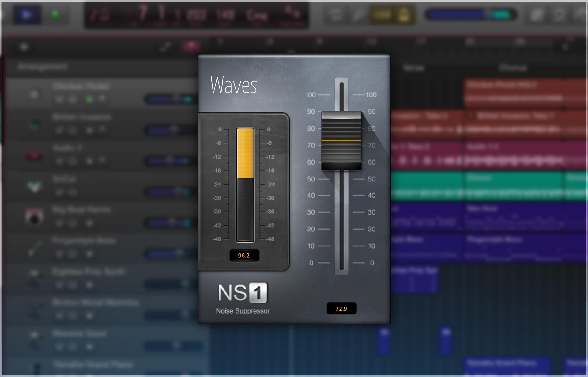
Task: Click the master volume slider in the control bar
Action: [x=471, y=14]
